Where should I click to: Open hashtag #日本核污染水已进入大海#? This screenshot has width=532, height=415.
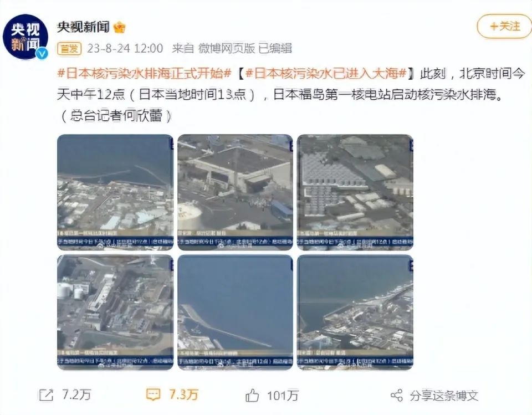[326, 73]
